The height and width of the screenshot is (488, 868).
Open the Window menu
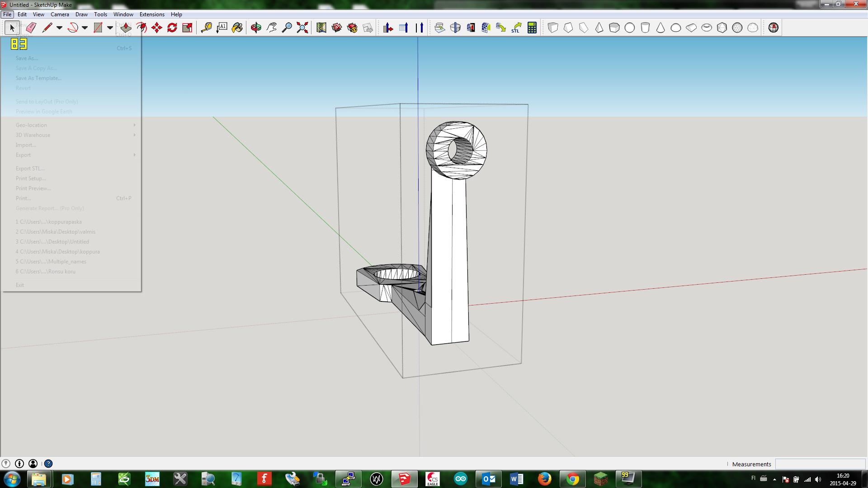point(123,14)
